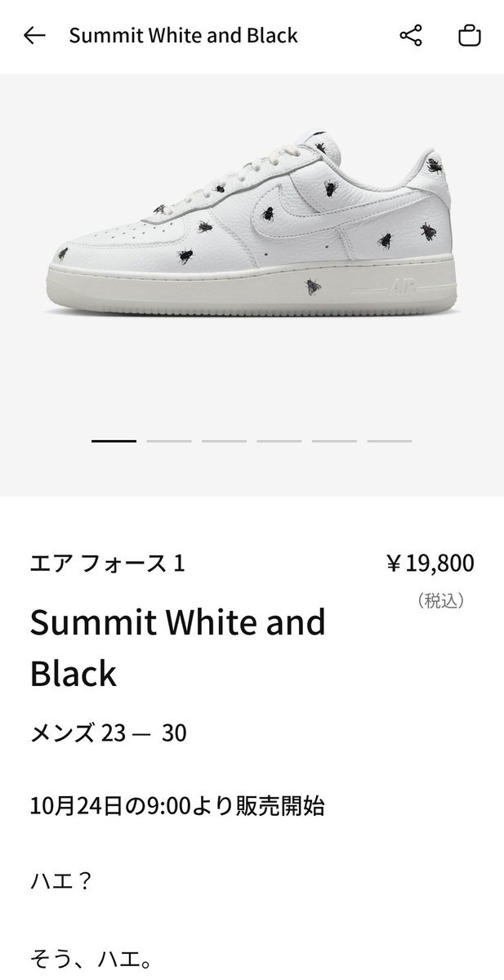Open the share icon
Screen dimensions: 504x980
pos(410,36)
